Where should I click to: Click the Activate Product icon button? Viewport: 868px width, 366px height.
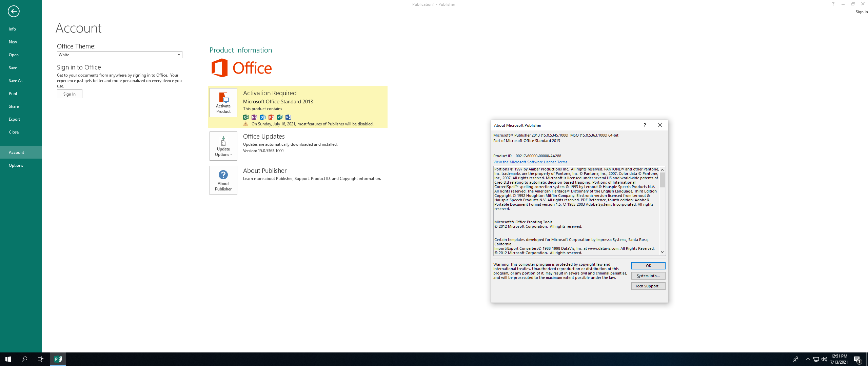coord(223,103)
